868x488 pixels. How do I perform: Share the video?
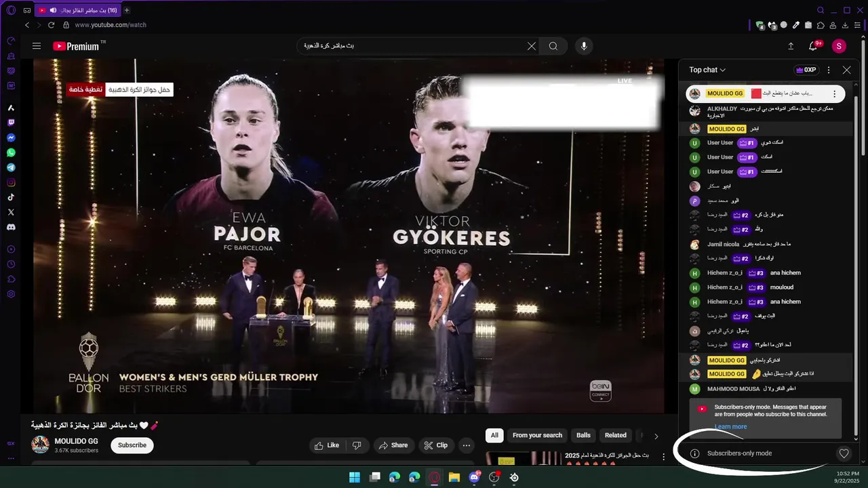pos(393,445)
